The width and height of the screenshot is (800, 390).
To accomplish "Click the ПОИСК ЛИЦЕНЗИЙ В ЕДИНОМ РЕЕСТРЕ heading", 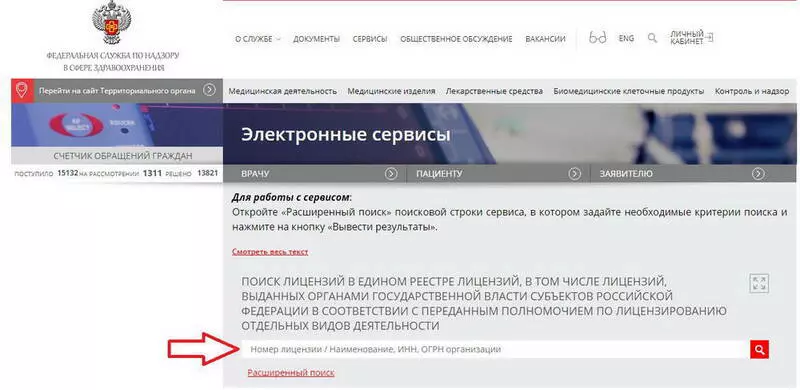I will pos(484,303).
